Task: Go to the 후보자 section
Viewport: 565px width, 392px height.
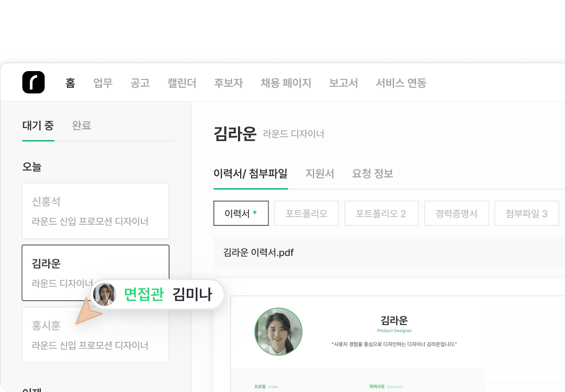Action: [x=229, y=84]
